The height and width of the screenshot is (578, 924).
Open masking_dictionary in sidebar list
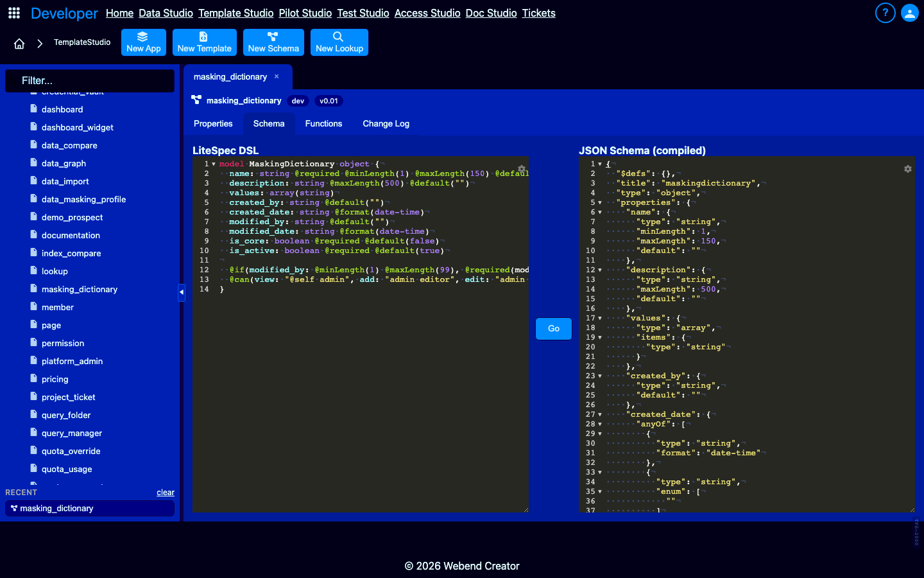coord(80,289)
